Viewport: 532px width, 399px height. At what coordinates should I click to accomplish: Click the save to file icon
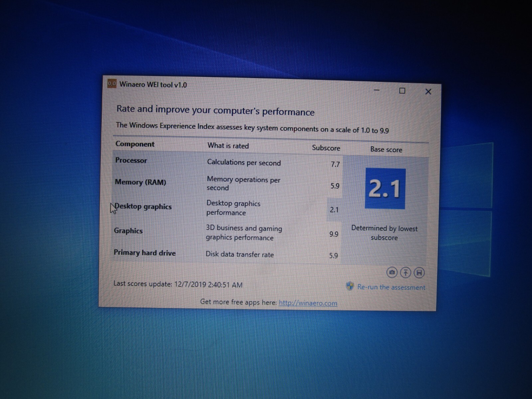(419, 273)
